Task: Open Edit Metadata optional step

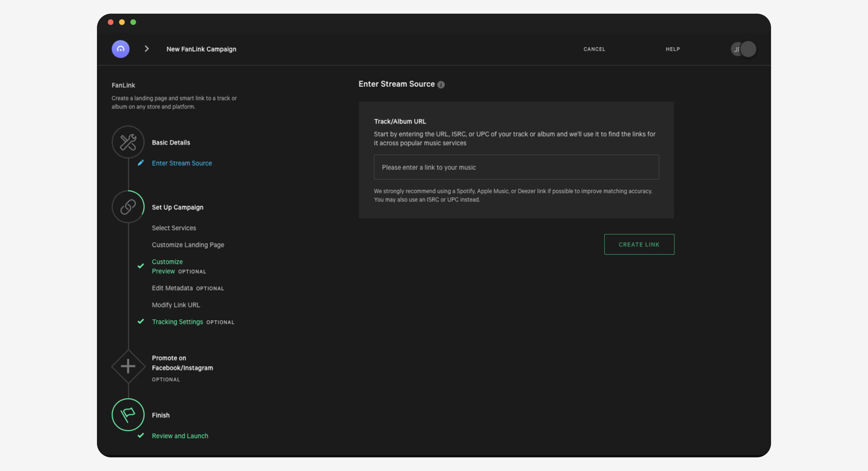Action: pyautogui.click(x=173, y=288)
